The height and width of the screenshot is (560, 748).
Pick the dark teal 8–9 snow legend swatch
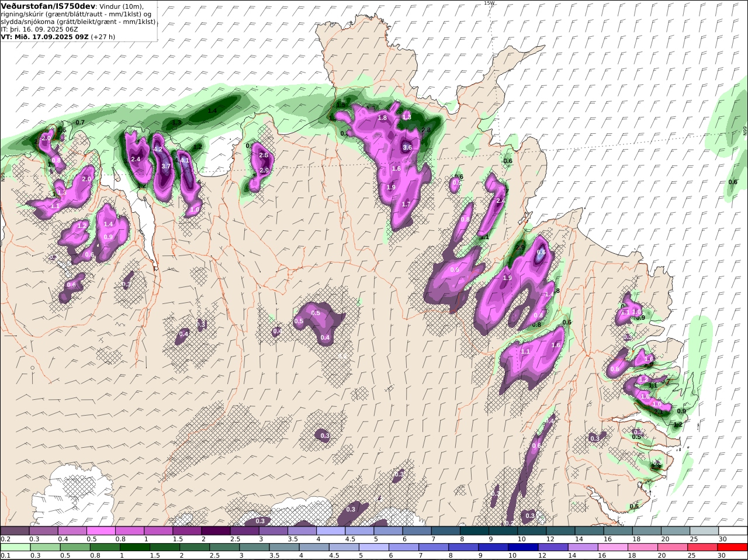475,531
